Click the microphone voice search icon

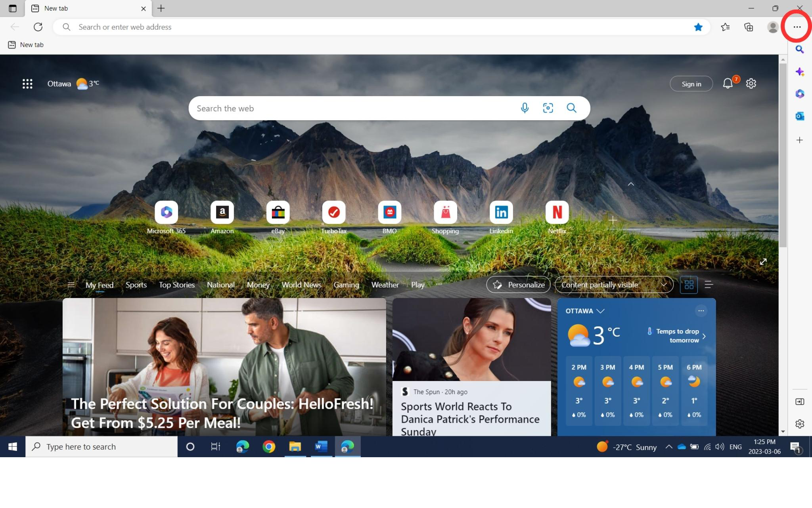(x=525, y=108)
